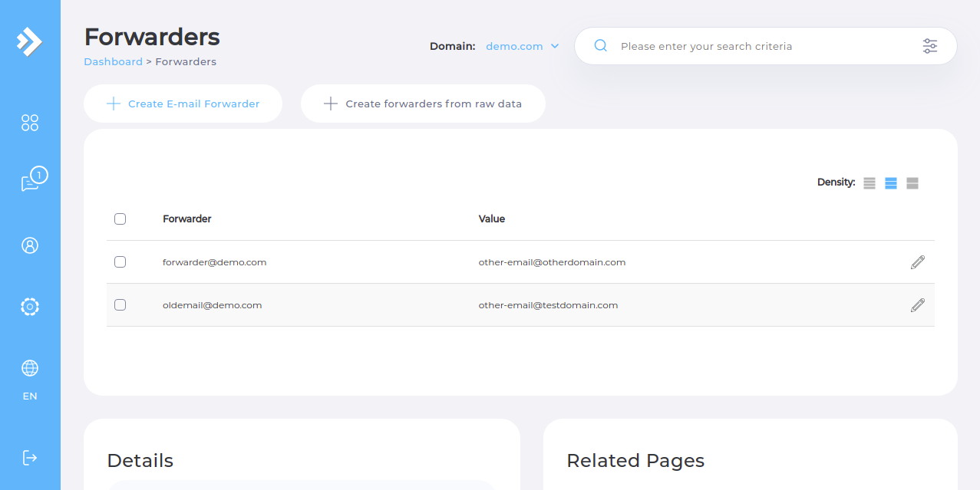Edit forwarder@demo.com with pencil icon
Screen dimensions: 980x490
(x=918, y=262)
